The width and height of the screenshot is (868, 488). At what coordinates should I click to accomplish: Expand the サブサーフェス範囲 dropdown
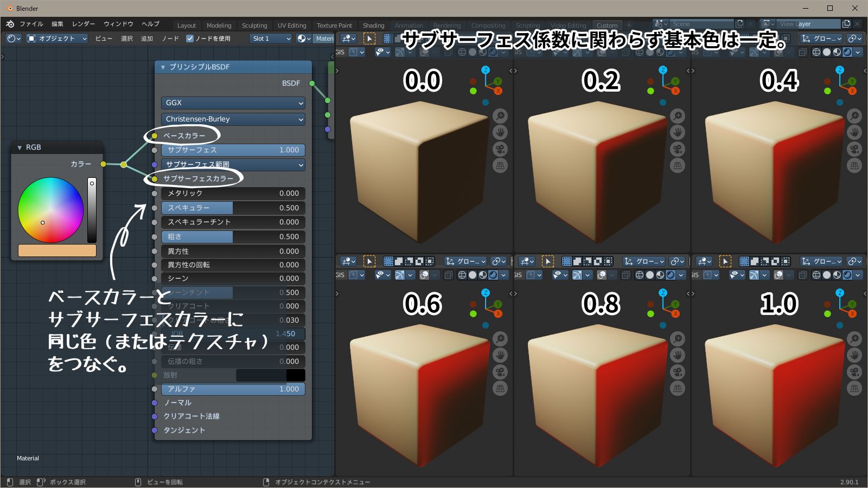coord(233,164)
